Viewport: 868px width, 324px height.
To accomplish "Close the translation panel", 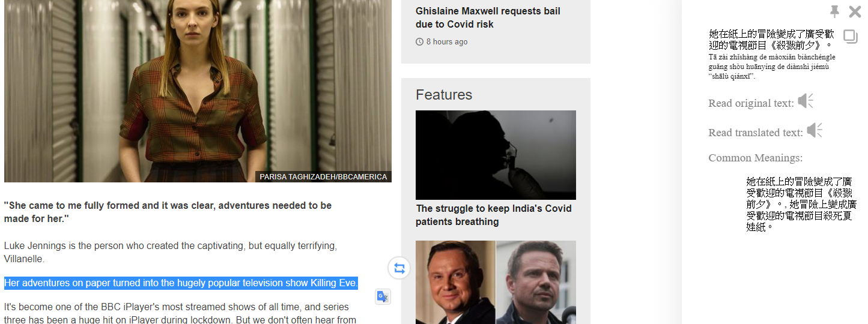I will pyautogui.click(x=855, y=11).
